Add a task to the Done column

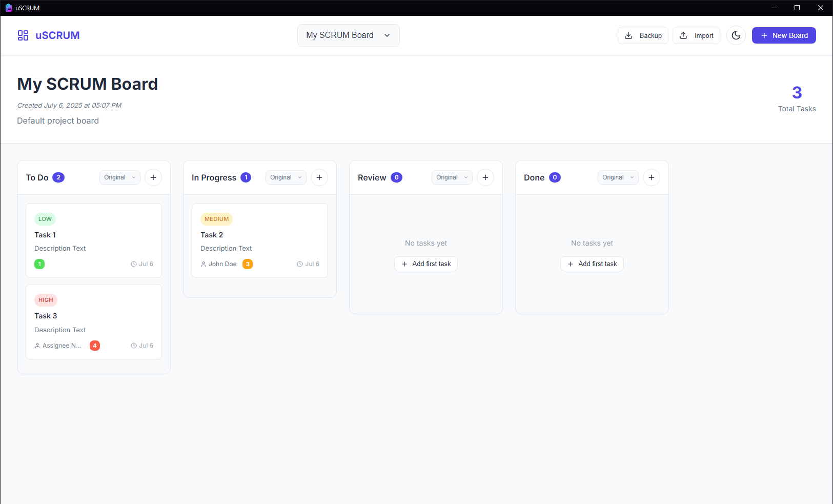click(652, 177)
